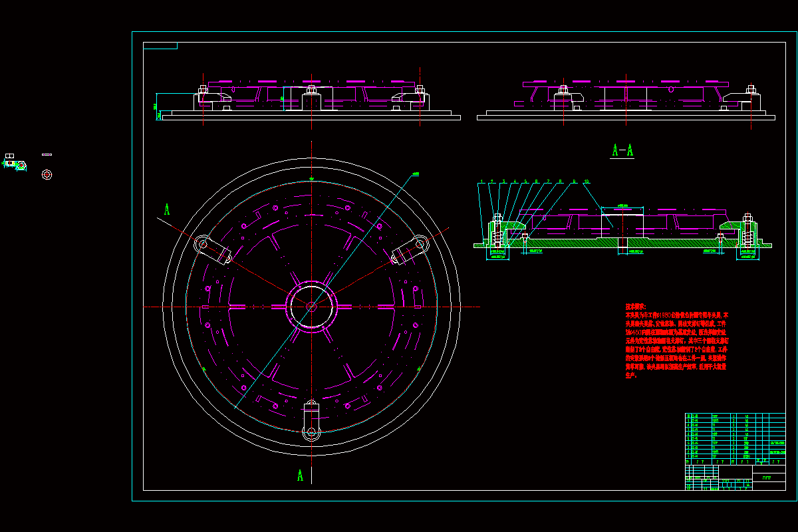Screen dimensions: 798x532
Task: Click the section marker A at upper left
Action: 167,209
